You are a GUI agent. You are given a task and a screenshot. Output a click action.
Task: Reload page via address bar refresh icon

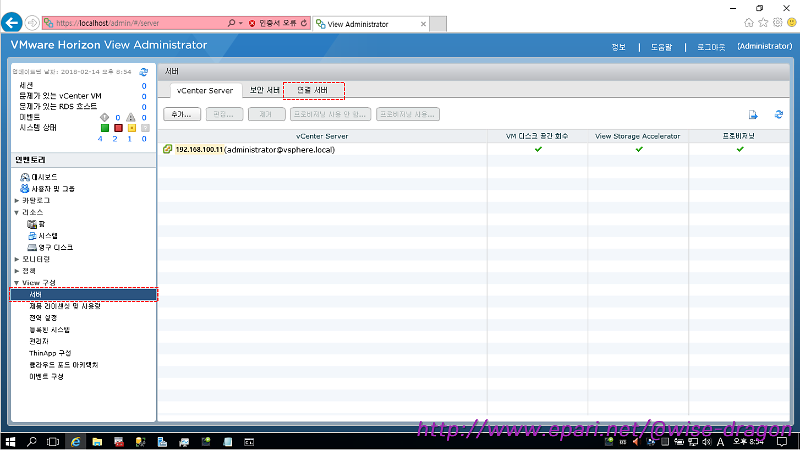(304, 23)
